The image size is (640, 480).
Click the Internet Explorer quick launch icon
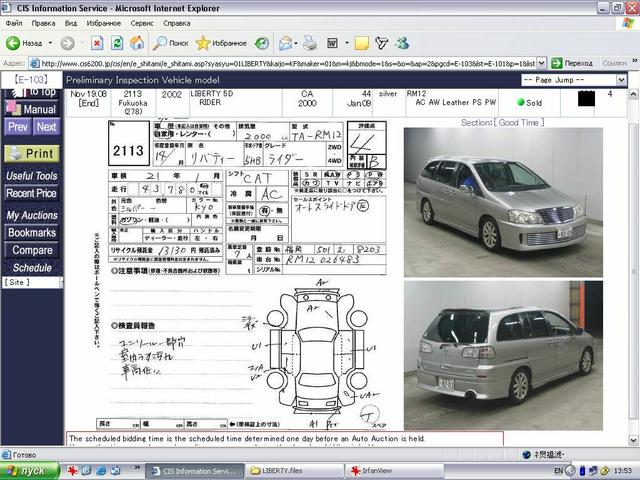coord(101,471)
